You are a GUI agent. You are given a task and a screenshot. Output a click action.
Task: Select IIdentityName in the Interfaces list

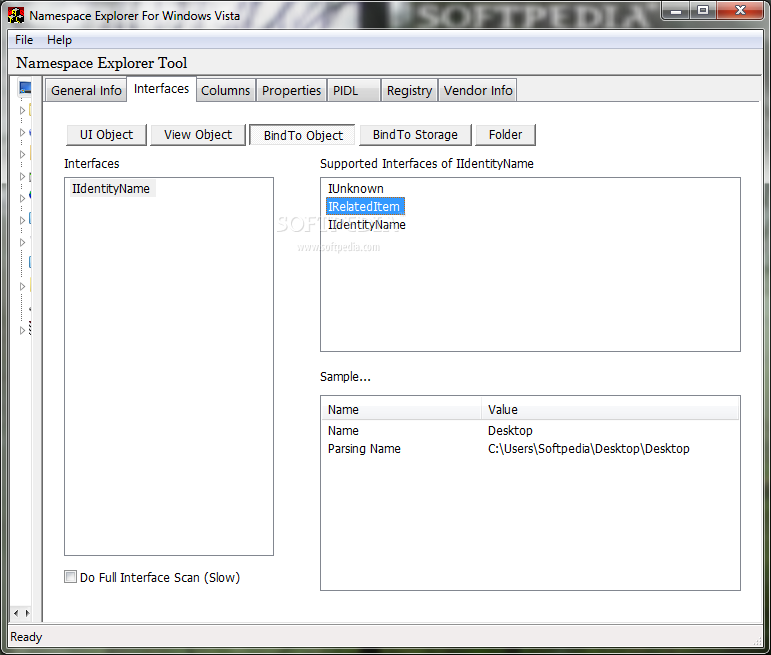(x=111, y=189)
